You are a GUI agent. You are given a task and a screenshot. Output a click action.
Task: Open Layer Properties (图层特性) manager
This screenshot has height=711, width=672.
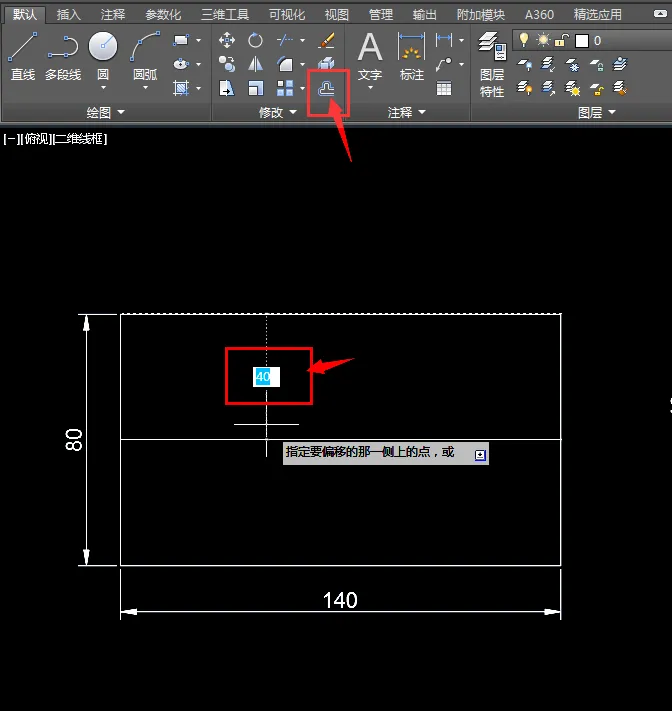(x=492, y=64)
